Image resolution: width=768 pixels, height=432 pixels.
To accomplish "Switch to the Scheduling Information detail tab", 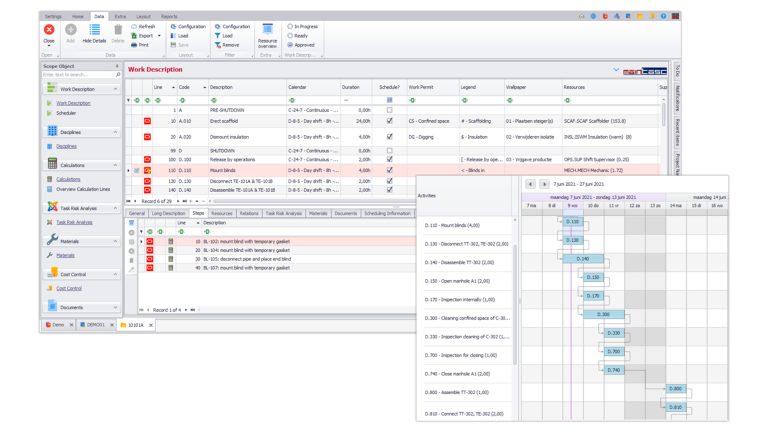I will point(387,214).
